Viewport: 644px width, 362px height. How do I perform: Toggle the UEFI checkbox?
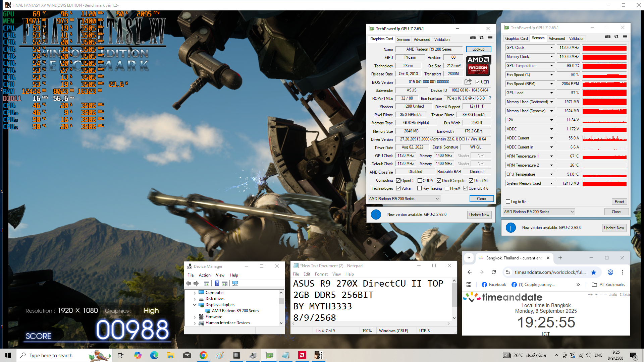[478, 82]
